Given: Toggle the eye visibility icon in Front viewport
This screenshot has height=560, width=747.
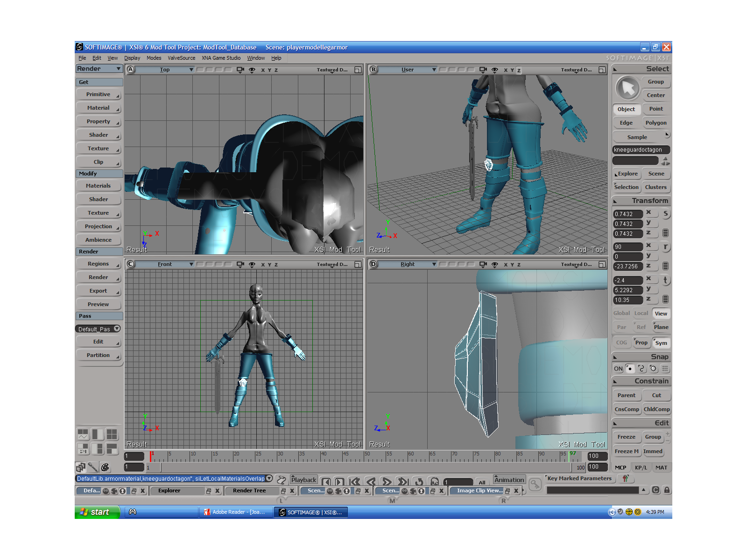Looking at the screenshot, I should point(252,264).
